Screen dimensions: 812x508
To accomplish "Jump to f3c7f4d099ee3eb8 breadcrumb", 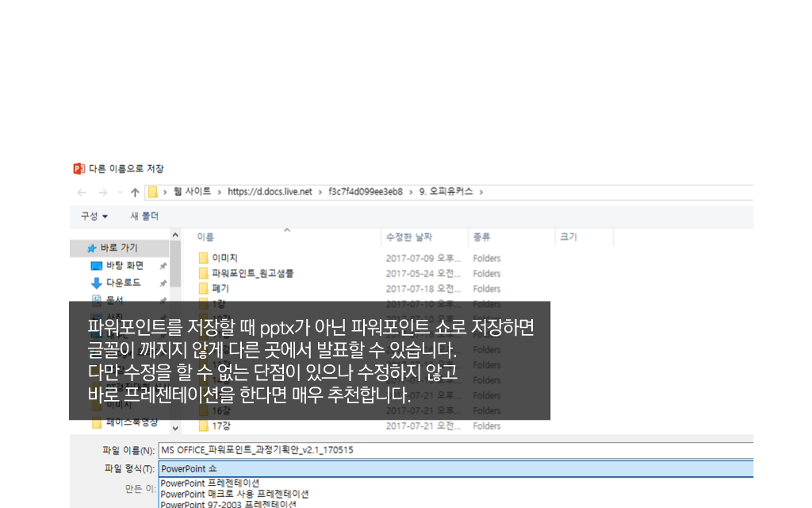I will pos(365,192).
